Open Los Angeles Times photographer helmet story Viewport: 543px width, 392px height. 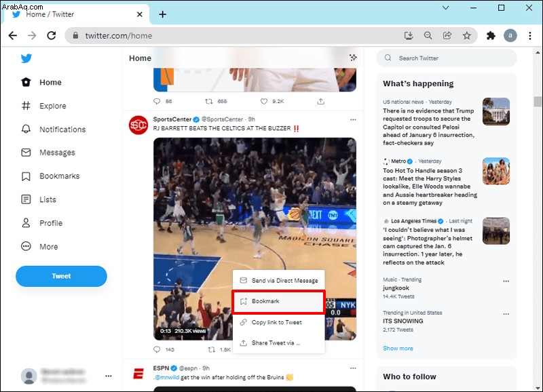(x=428, y=246)
